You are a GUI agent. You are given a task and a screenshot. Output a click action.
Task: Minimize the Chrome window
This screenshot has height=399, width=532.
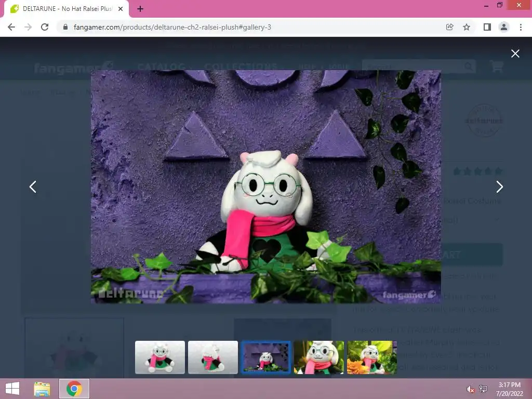coord(486,5)
